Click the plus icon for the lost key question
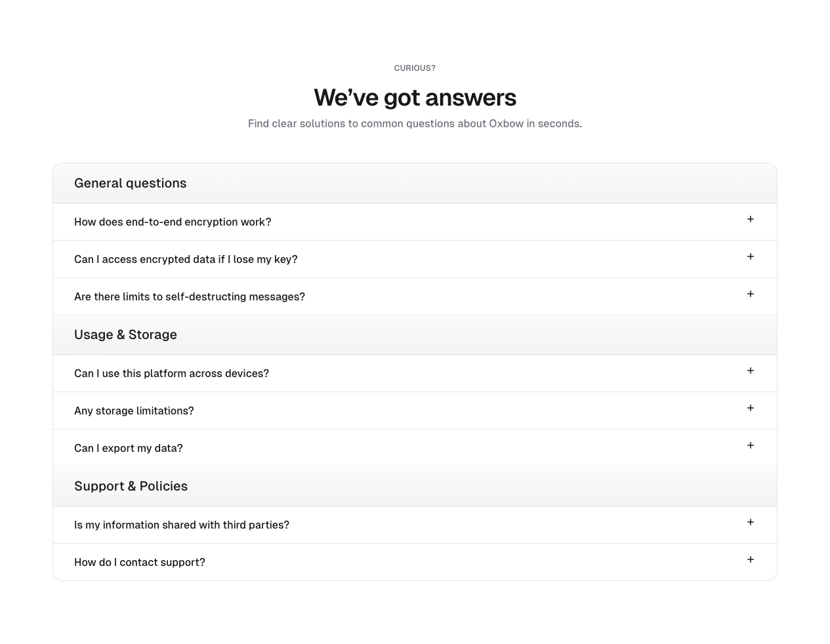This screenshot has height=644, width=830. (x=750, y=256)
